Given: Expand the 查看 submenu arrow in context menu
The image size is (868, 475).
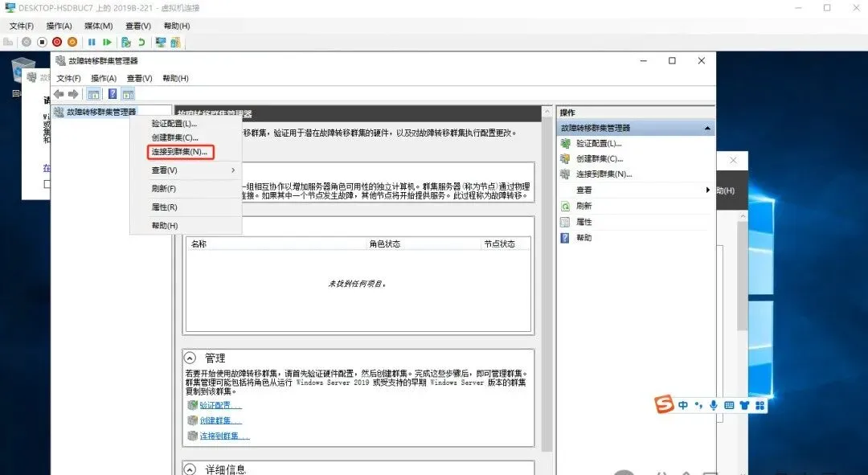Looking at the screenshot, I should pos(234,171).
